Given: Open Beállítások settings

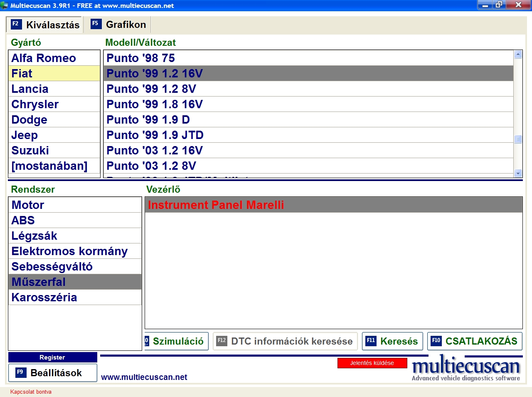Looking at the screenshot, I should click(x=52, y=373).
